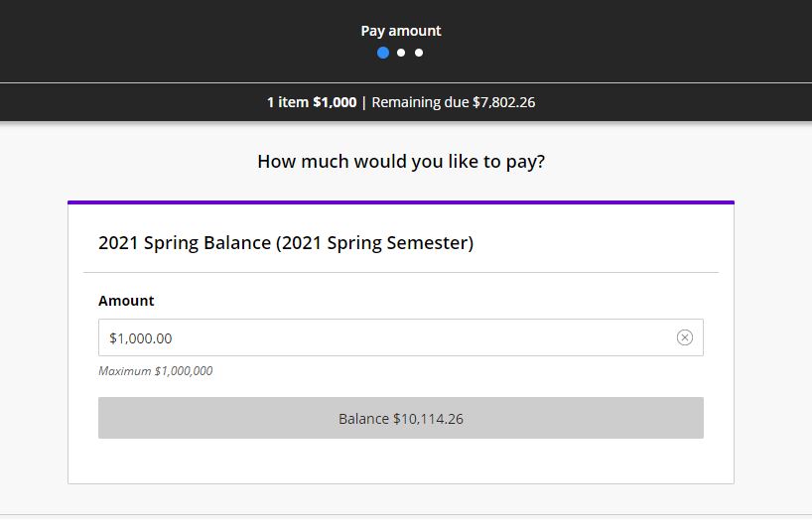Click the Amount field label

126,301
